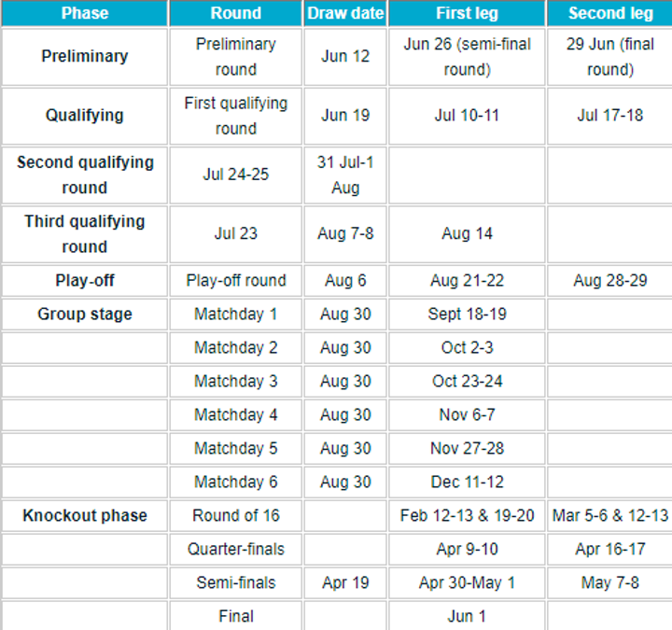This screenshot has height=630, width=672.
Task: Select the Second leg column header
Action: [x=609, y=13]
